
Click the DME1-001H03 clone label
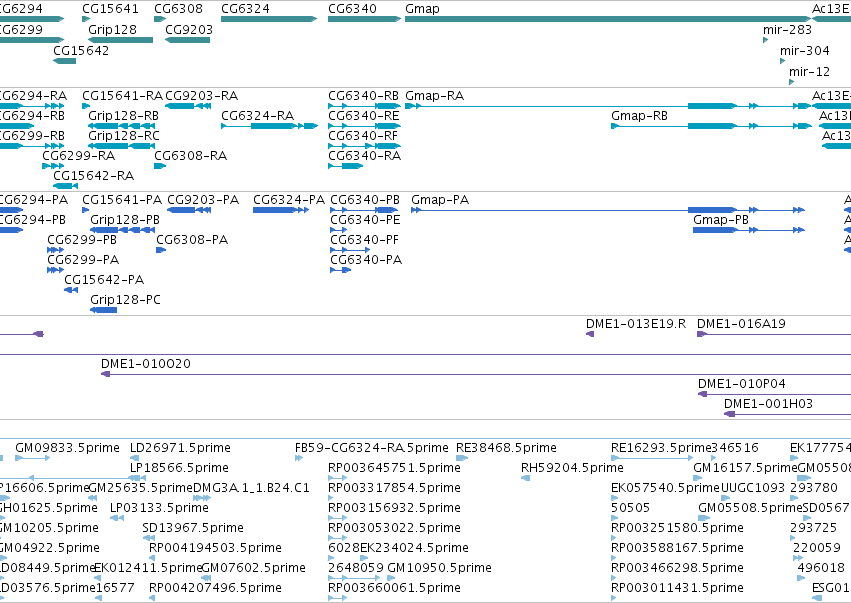(769, 404)
